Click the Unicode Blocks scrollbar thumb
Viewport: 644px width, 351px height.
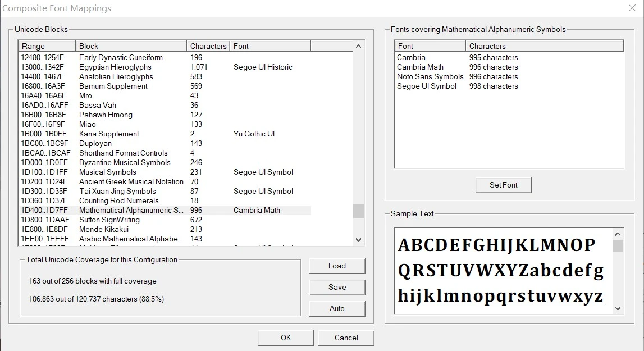coord(358,211)
